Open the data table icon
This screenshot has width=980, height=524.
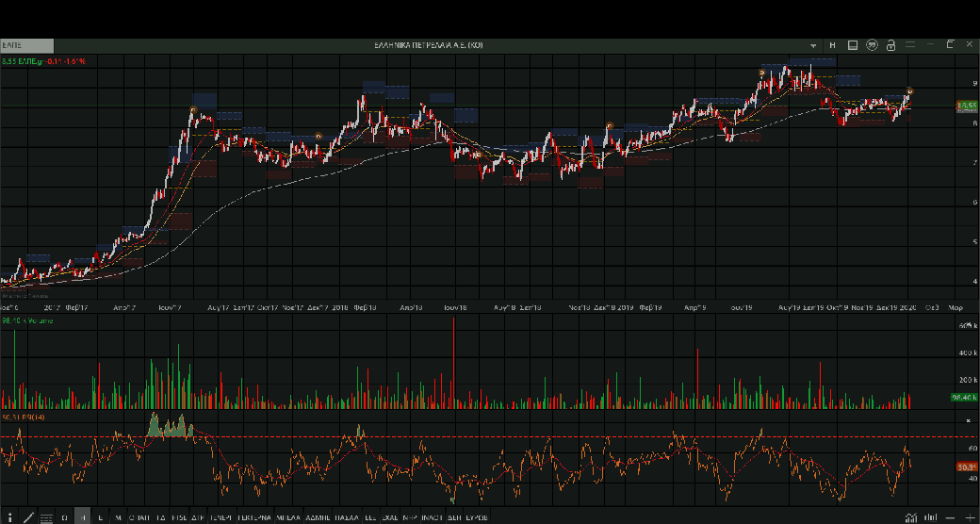pos(45,517)
